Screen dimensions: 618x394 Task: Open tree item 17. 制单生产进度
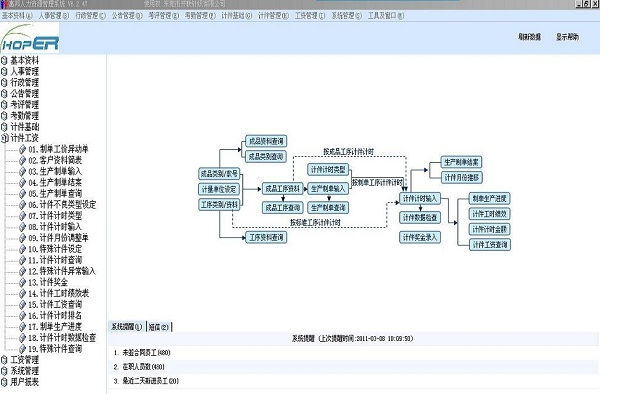(55, 327)
